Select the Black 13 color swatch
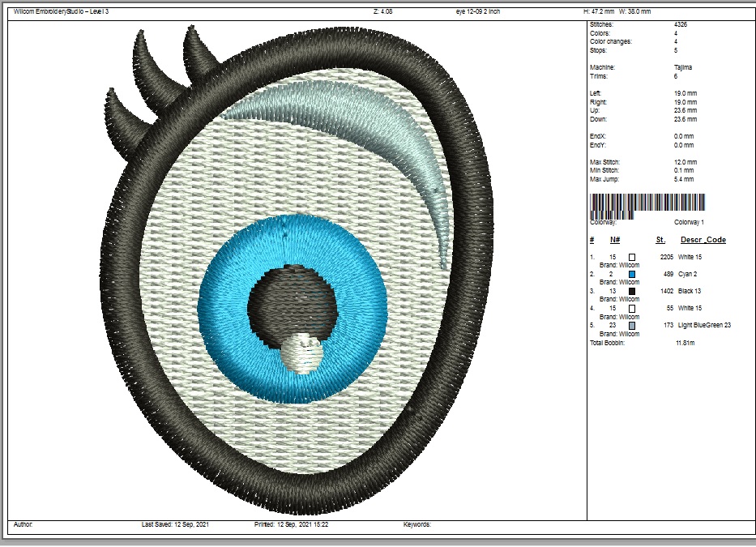Viewport: 756px width, 547px height. coord(632,291)
